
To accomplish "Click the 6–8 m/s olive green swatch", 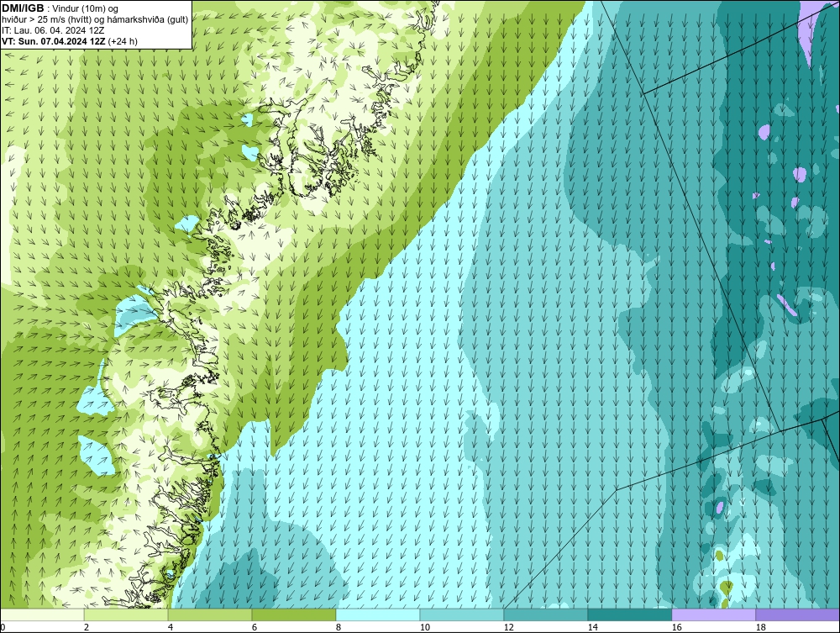I will click(x=294, y=615).
